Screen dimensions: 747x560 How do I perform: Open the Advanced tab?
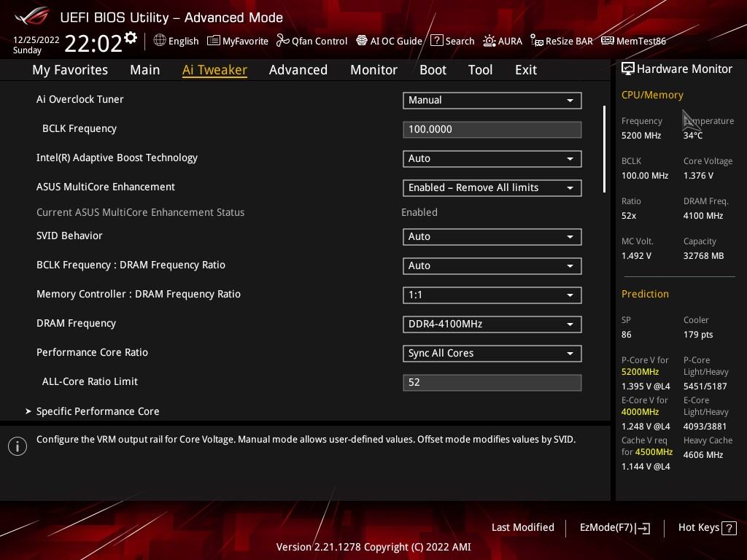(x=298, y=70)
